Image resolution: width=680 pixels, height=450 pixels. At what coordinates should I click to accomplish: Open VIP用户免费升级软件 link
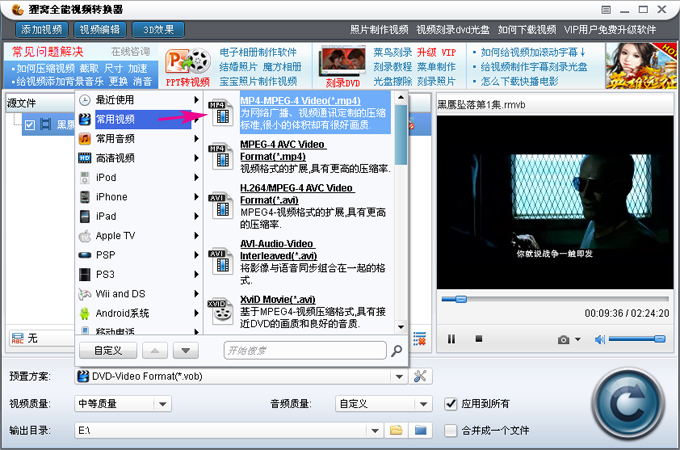(x=610, y=29)
